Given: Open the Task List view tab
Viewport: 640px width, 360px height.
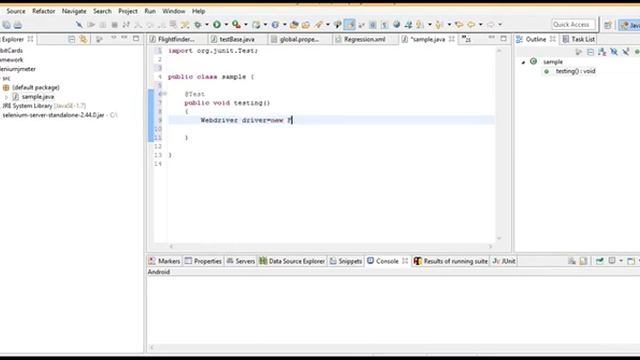Looking at the screenshot, I should (578, 39).
